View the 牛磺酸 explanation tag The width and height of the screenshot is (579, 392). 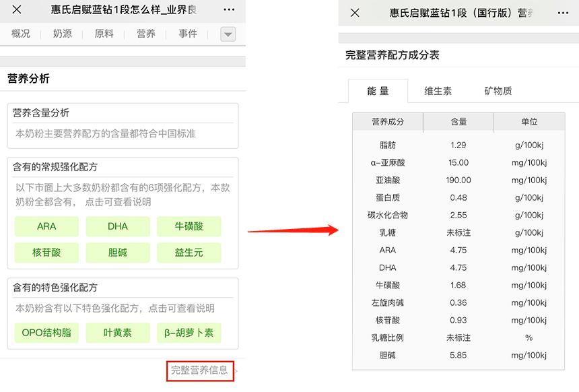tap(189, 226)
